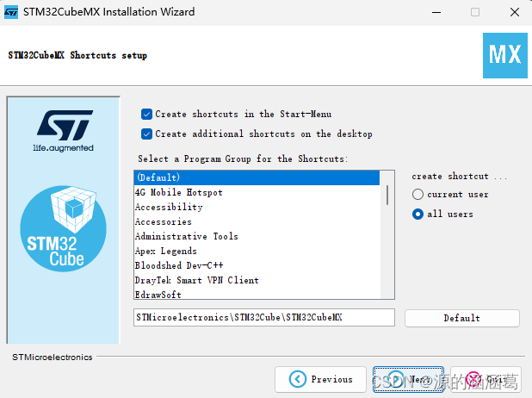Click the Quit button
Screen dimensions: 532x398
click(x=486, y=379)
